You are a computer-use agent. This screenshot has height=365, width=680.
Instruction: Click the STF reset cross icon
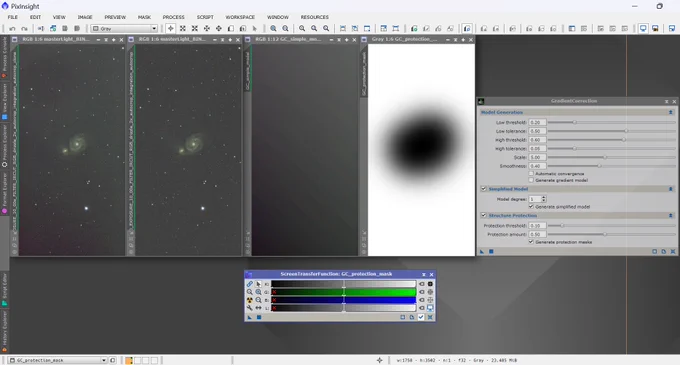coord(430,317)
